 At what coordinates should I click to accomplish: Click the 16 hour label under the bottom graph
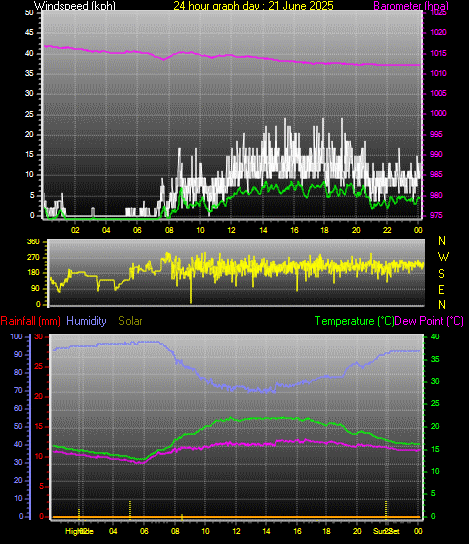click(297, 531)
